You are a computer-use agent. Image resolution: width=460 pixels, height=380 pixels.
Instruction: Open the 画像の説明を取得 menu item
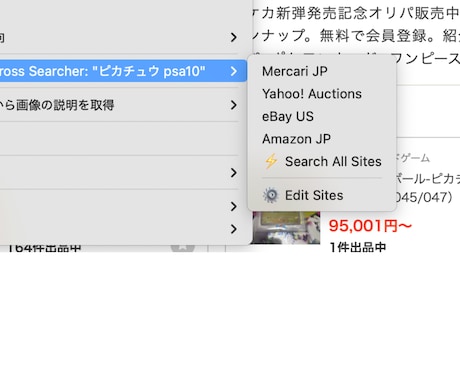[x=120, y=105]
